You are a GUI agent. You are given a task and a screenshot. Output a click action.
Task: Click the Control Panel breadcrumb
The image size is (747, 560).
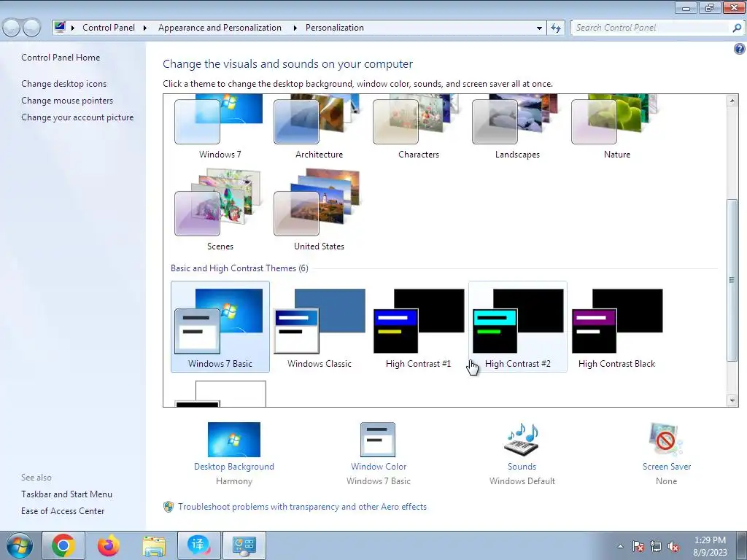(x=109, y=28)
